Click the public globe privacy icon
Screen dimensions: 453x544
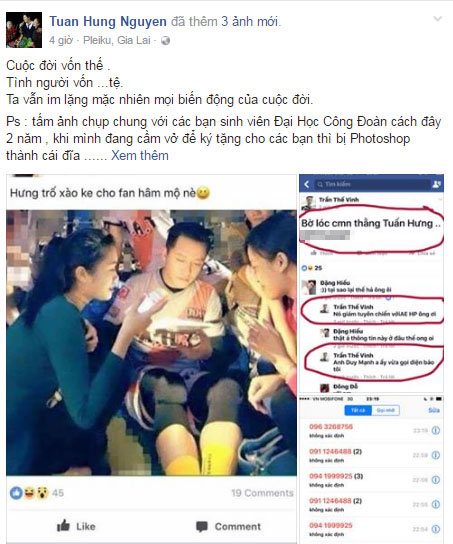click(166, 41)
